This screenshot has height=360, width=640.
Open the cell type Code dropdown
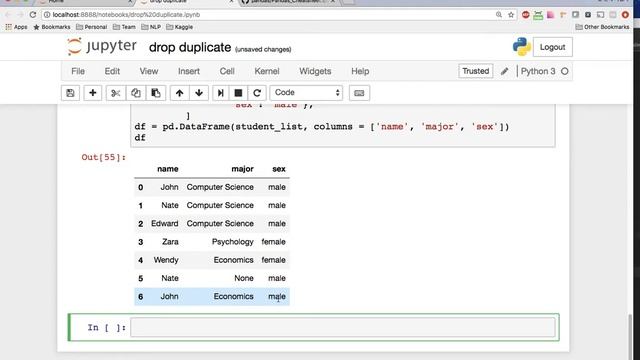(307, 93)
